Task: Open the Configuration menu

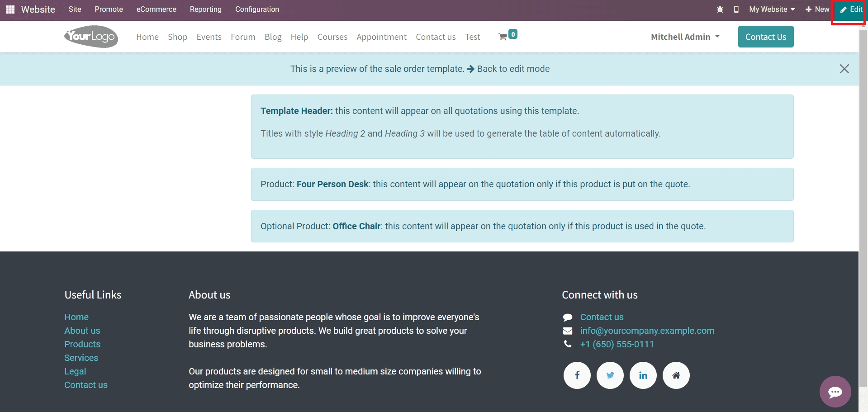Action: [257, 9]
